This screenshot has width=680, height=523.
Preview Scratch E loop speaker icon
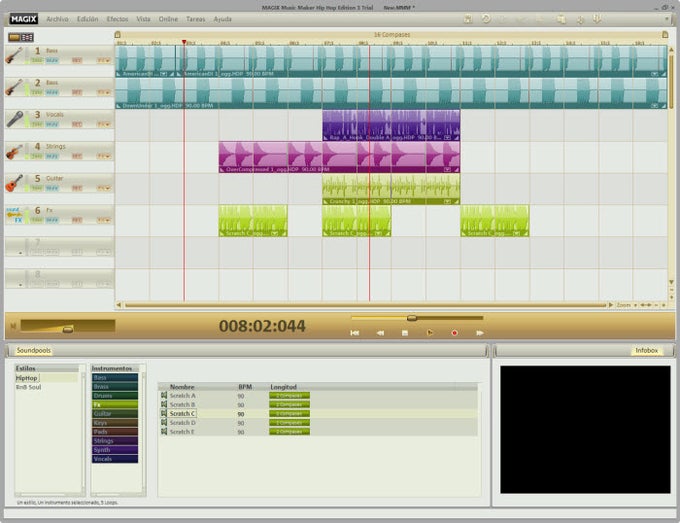(x=164, y=432)
